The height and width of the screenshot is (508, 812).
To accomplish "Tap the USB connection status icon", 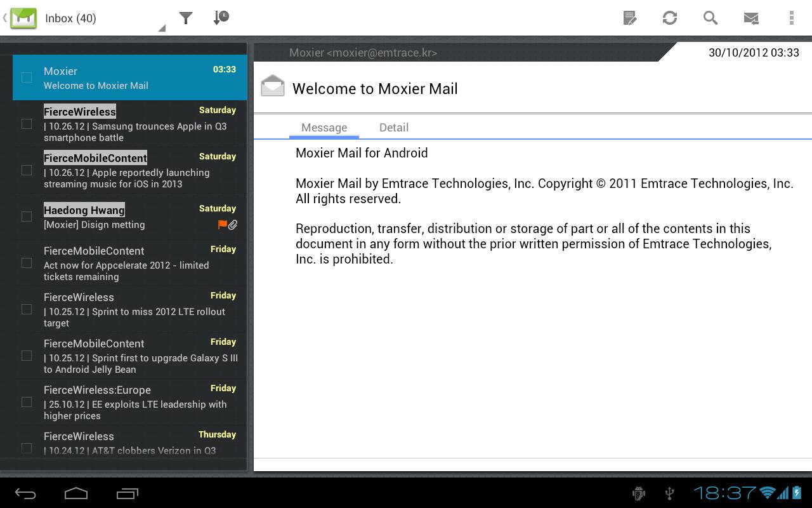I will (x=669, y=493).
